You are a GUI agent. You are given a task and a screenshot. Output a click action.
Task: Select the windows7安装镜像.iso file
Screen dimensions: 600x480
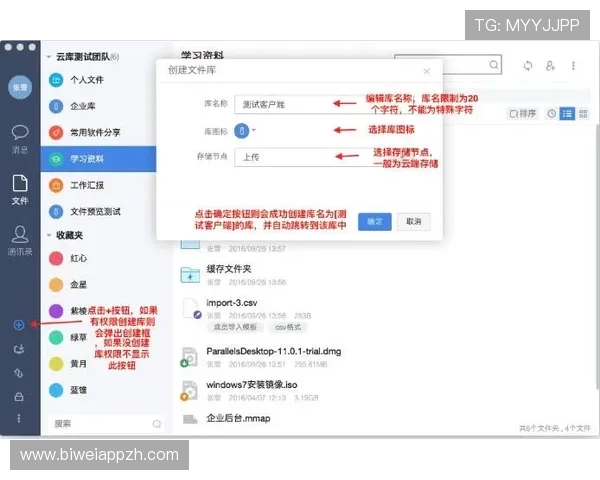[252, 385]
